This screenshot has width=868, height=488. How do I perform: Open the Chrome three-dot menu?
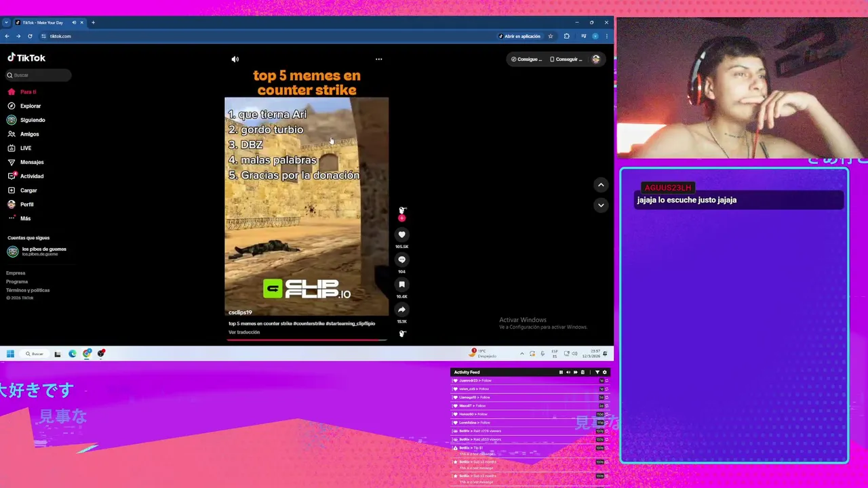click(607, 36)
